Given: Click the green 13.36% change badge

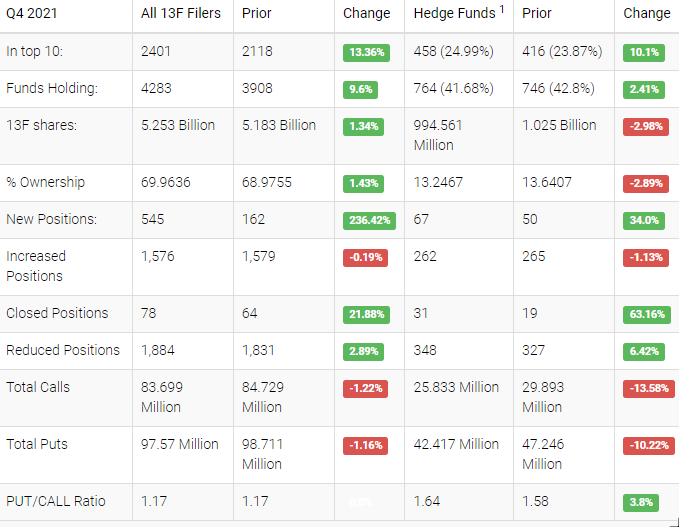Looking at the screenshot, I should coord(367,52).
